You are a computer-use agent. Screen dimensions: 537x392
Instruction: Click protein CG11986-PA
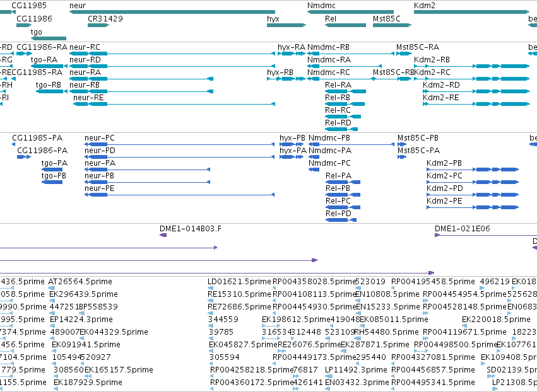42,151
